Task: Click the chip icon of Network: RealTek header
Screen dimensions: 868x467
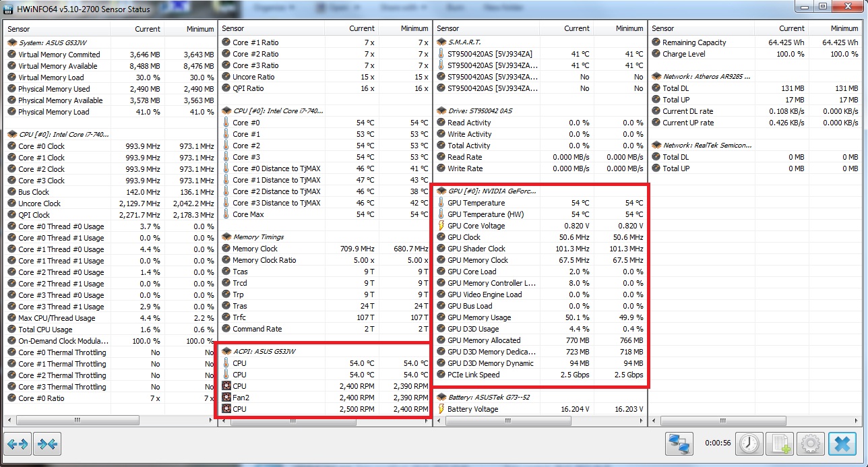Action: (657, 146)
